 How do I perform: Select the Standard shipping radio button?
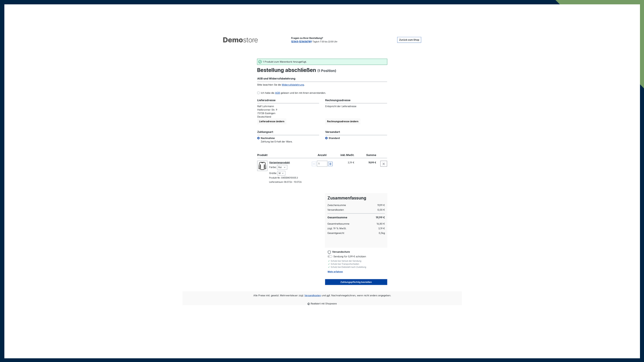click(x=326, y=138)
